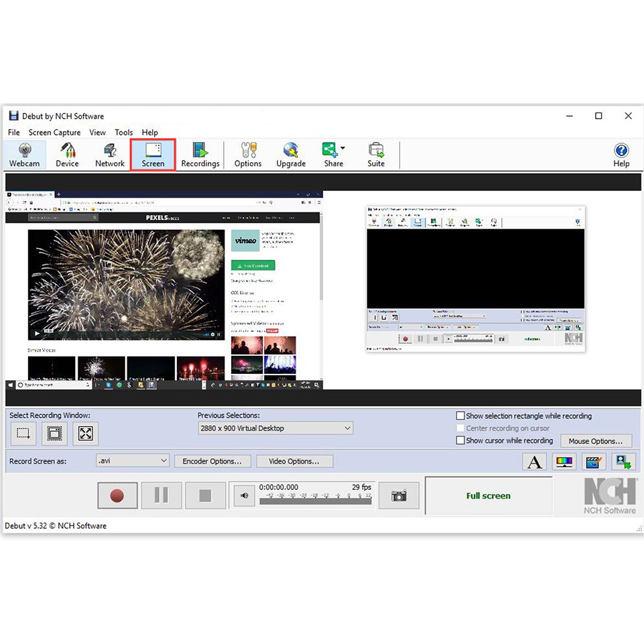Image resolution: width=644 pixels, height=644 pixels.
Task: Choose the select-rectangle region icon
Action: pyautogui.click(x=23, y=434)
